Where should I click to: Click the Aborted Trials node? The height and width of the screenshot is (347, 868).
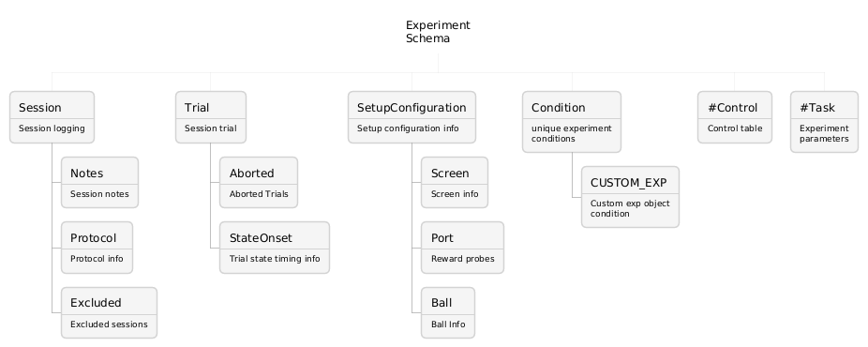coord(259,183)
